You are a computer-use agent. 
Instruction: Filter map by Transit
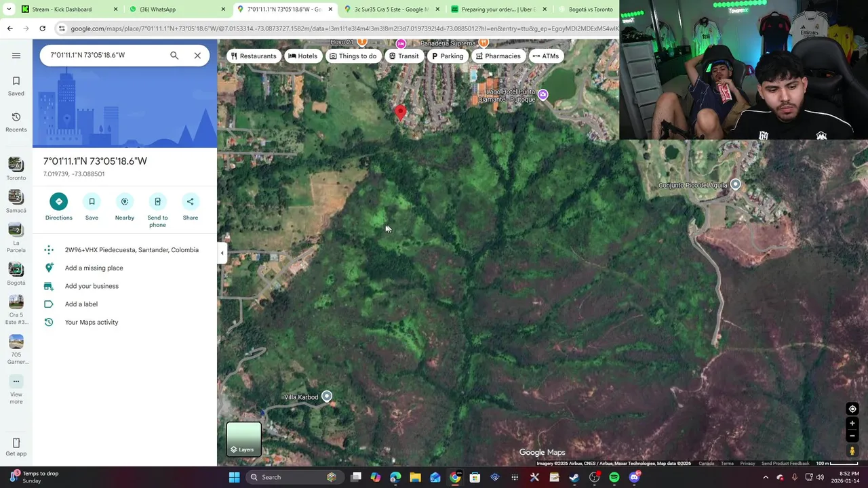click(403, 56)
